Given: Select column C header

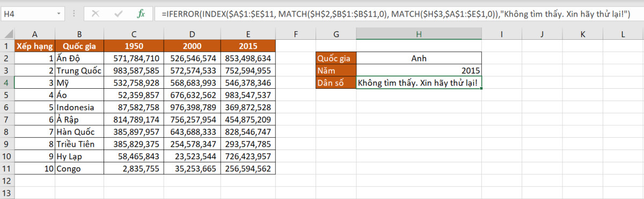Looking at the screenshot, I should [x=134, y=34].
